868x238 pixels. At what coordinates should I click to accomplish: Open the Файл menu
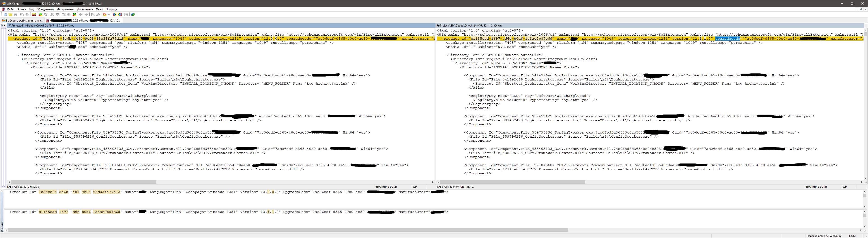point(10,10)
